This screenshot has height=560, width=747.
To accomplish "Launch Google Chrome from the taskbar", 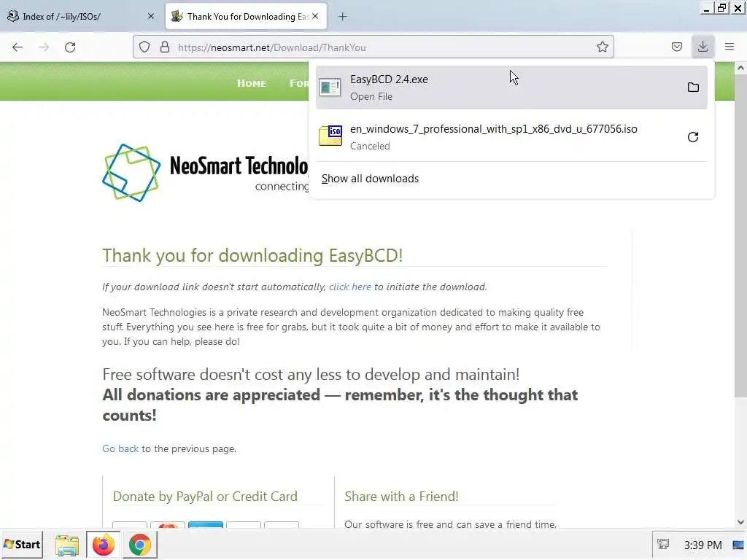I will (139, 545).
